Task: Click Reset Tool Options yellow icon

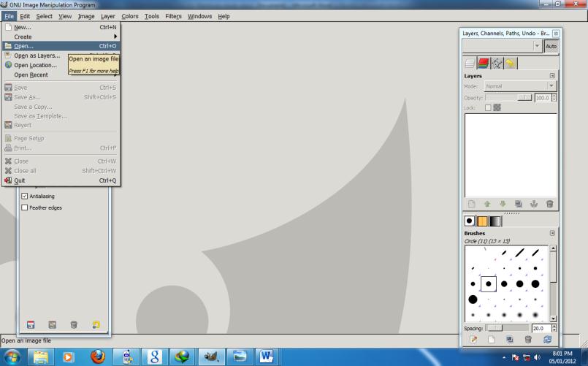Action: (96, 325)
